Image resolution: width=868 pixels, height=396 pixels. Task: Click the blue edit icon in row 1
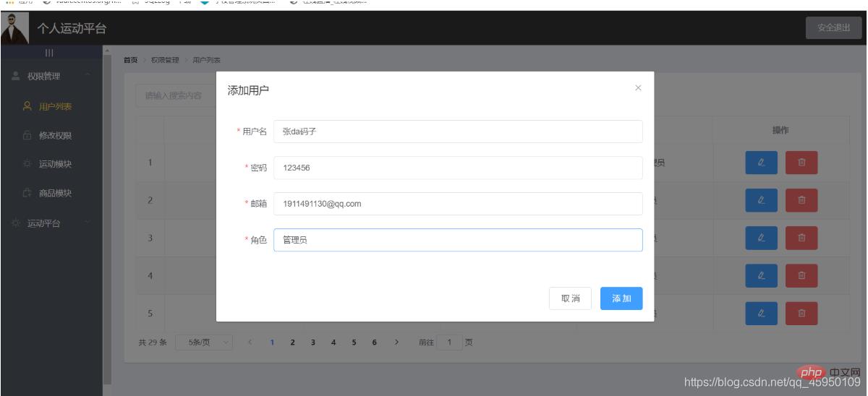click(761, 163)
